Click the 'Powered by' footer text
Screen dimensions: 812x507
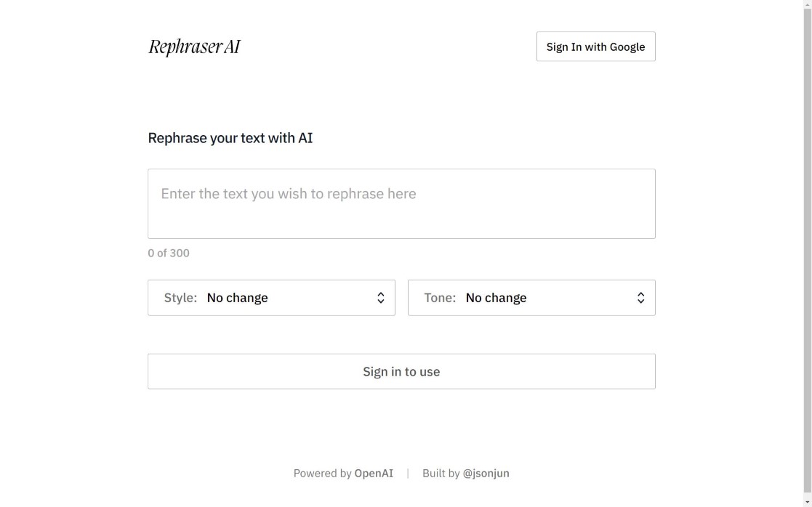[322, 474]
